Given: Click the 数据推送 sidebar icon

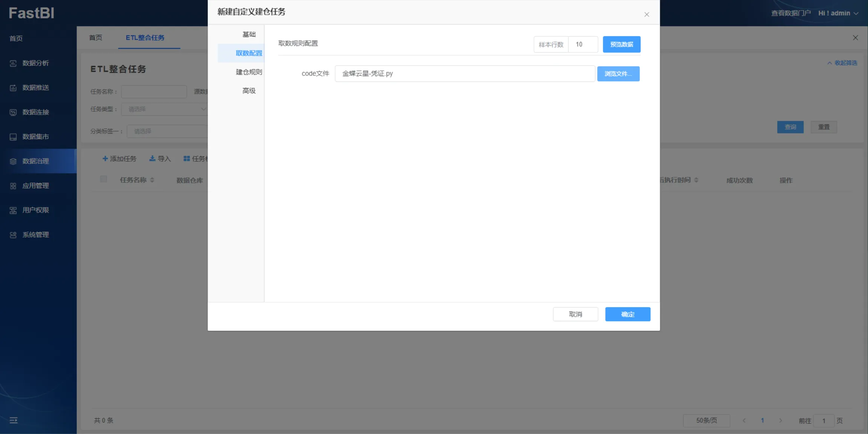Looking at the screenshot, I should coord(13,88).
